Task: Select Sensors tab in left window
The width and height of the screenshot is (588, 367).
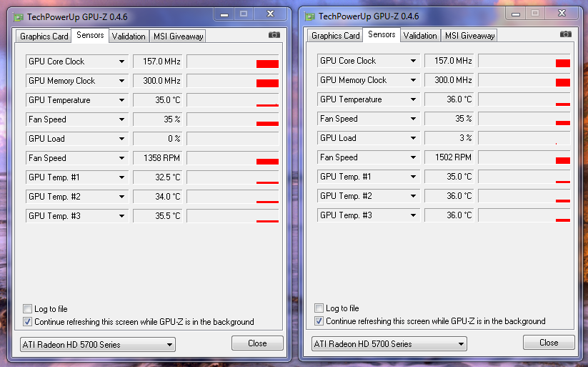Action: click(90, 35)
